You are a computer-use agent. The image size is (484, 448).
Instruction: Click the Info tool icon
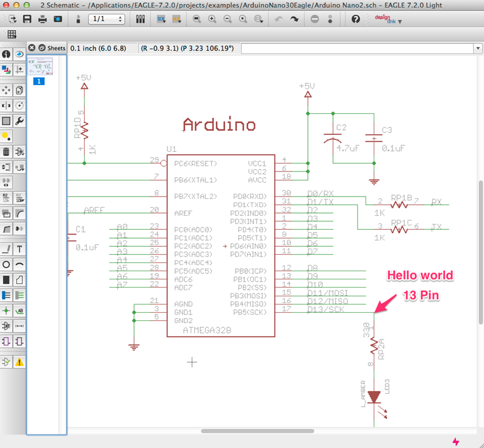[x=6, y=54]
